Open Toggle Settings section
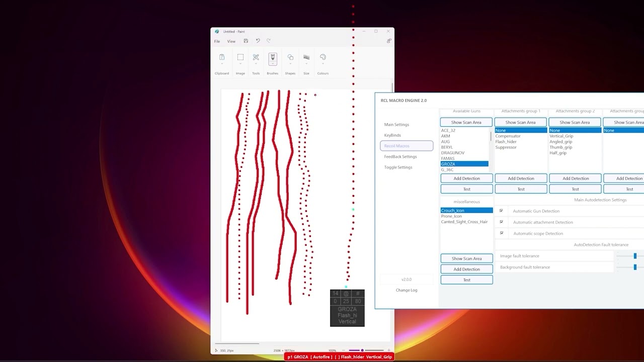 398,167
